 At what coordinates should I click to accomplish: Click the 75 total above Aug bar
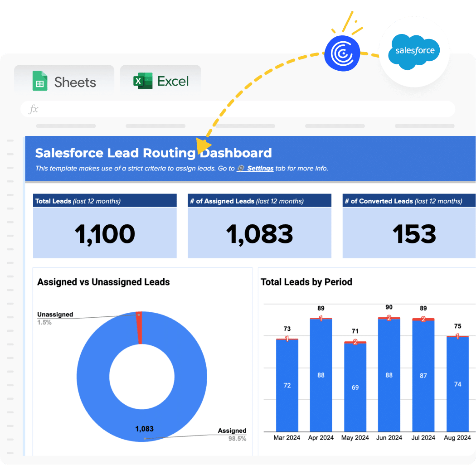coord(457,326)
